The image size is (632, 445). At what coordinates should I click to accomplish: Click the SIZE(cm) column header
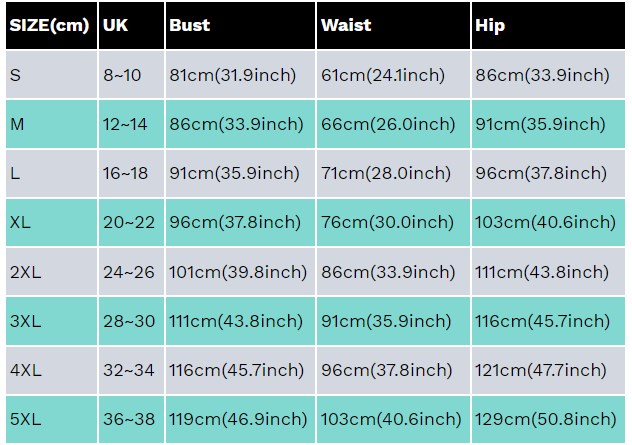(51, 25)
